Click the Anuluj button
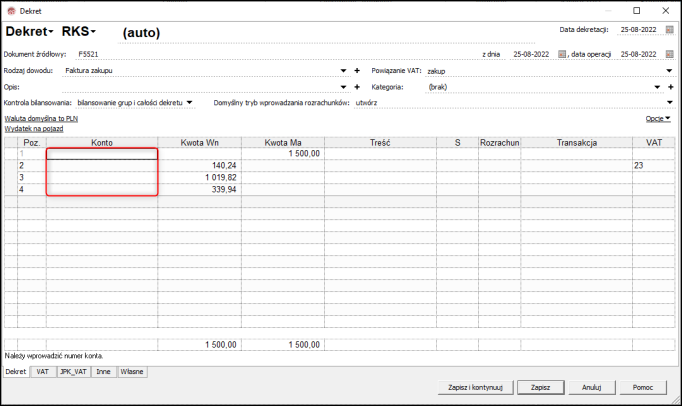Viewport: 682px width, 406px height. (592, 387)
